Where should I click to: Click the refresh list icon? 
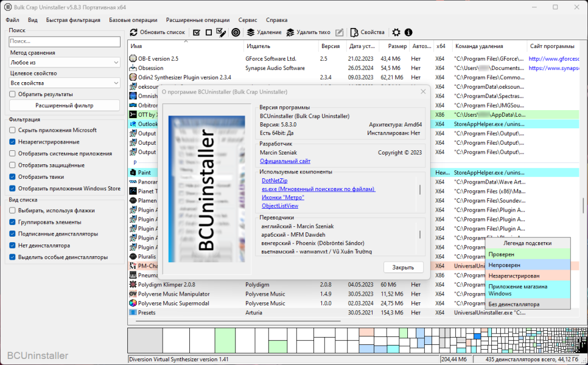tap(133, 33)
